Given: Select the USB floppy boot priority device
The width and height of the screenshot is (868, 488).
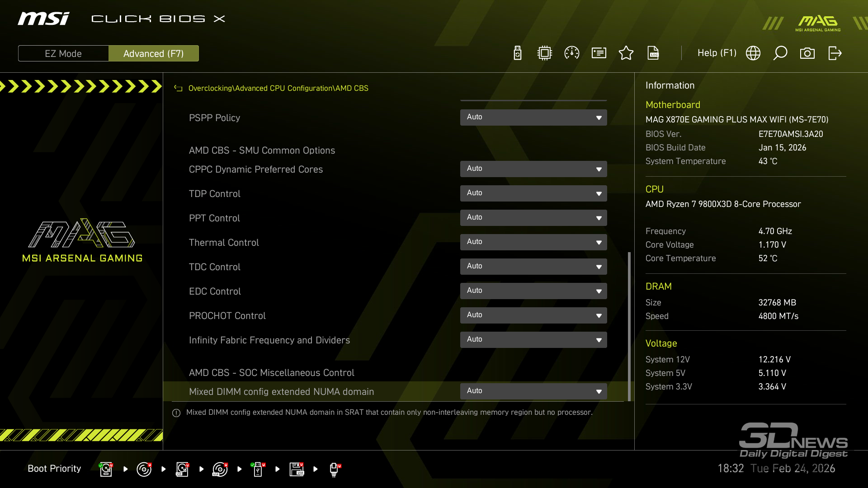Looking at the screenshot, I should [297, 469].
